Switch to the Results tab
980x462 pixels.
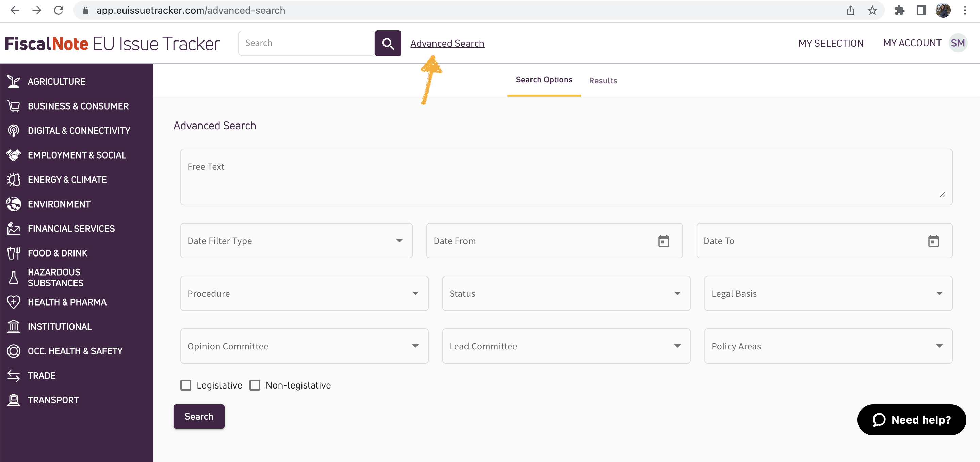(603, 80)
